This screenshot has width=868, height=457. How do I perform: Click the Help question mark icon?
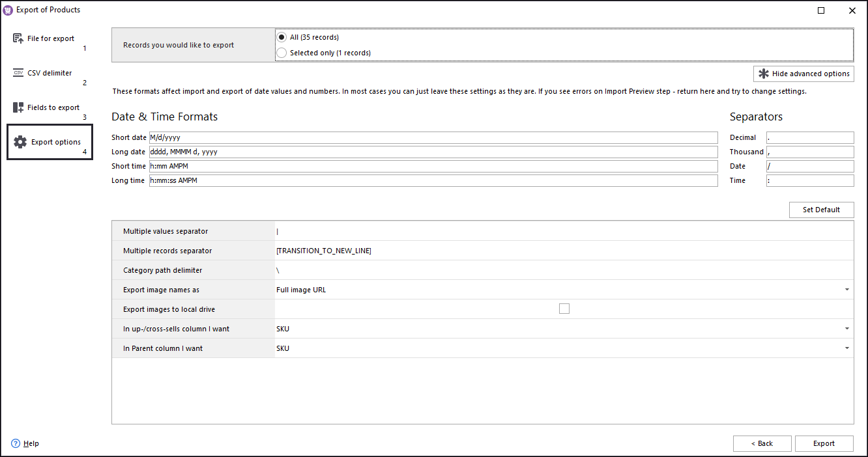[16, 443]
